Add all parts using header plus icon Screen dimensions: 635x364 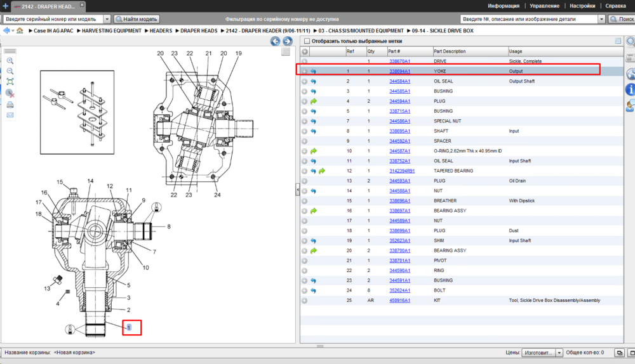pos(305,51)
